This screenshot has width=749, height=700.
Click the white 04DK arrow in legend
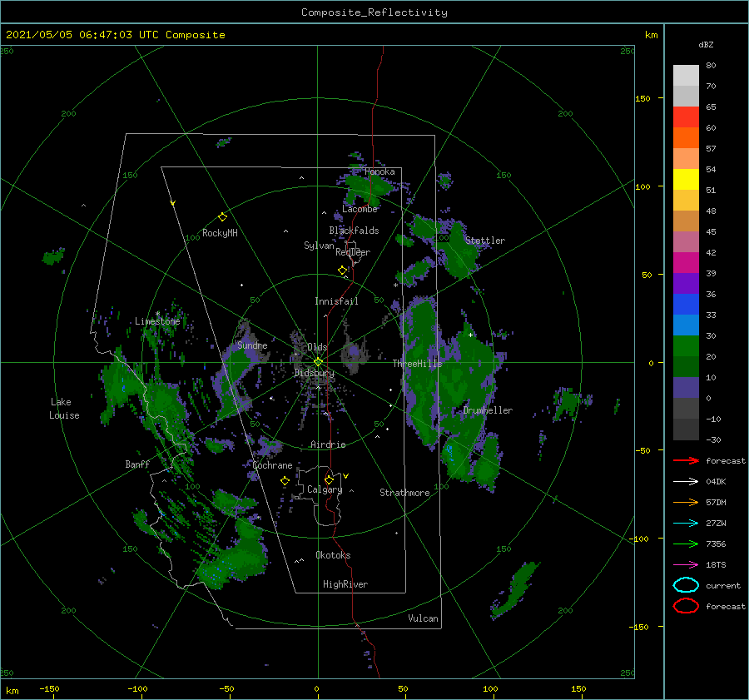point(686,482)
